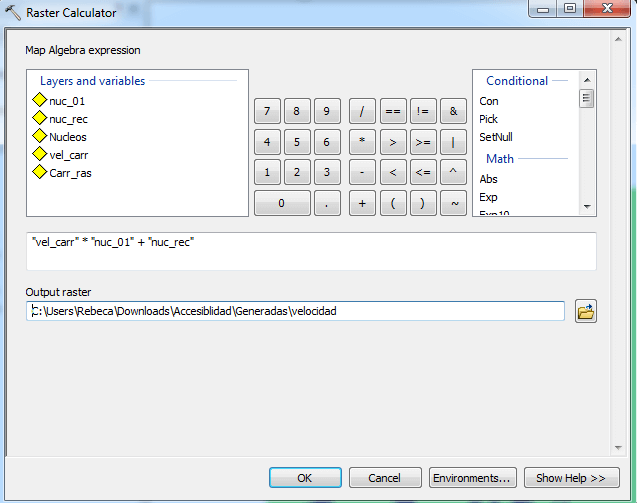Screen dimensions: 637x503
Task: Select nuc_rec from Layers and variables
Action: pyautogui.click(x=67, y=119)
